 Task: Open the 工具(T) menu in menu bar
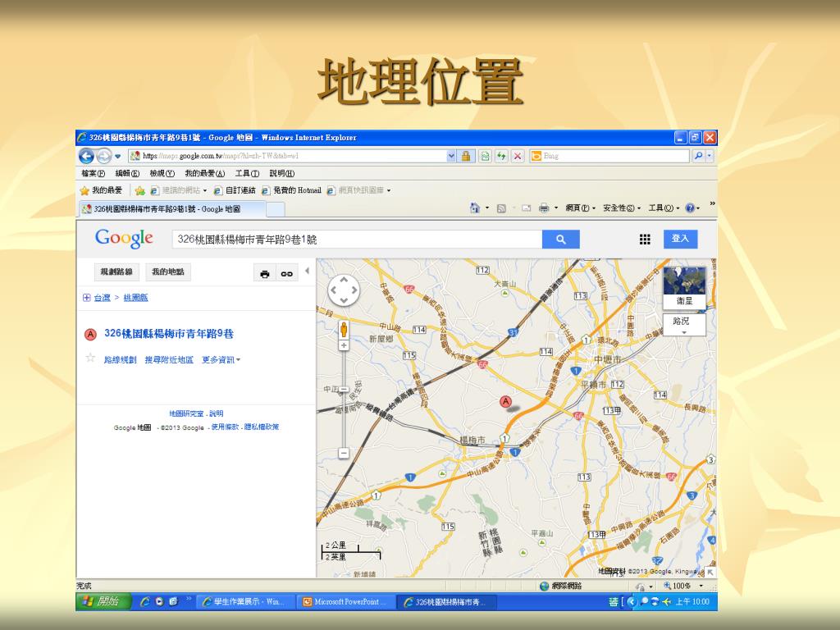click(247, 174)
